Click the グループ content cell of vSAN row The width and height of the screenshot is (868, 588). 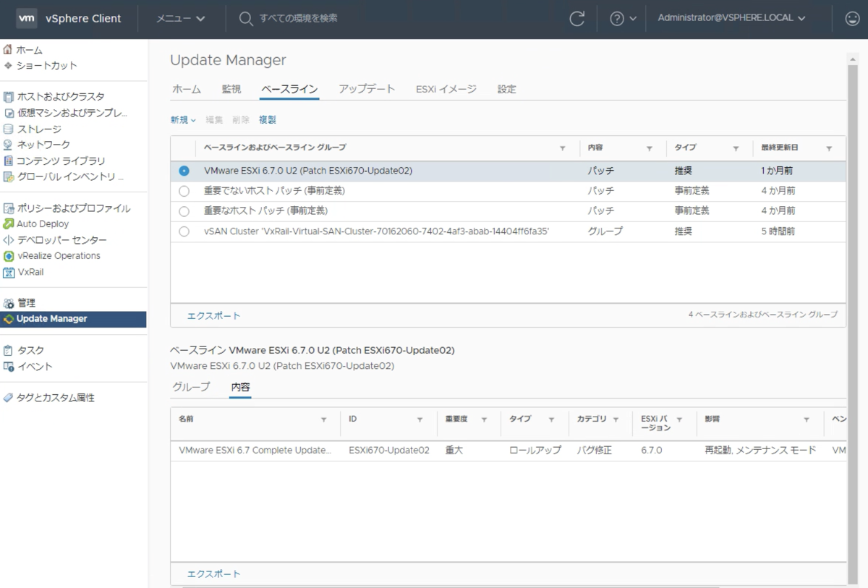[x=605, y=231]
